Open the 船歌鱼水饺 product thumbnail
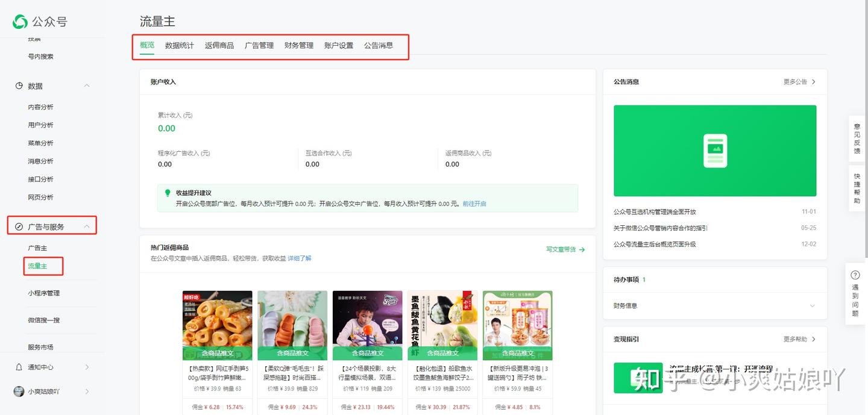 click(x=442, y=325)
